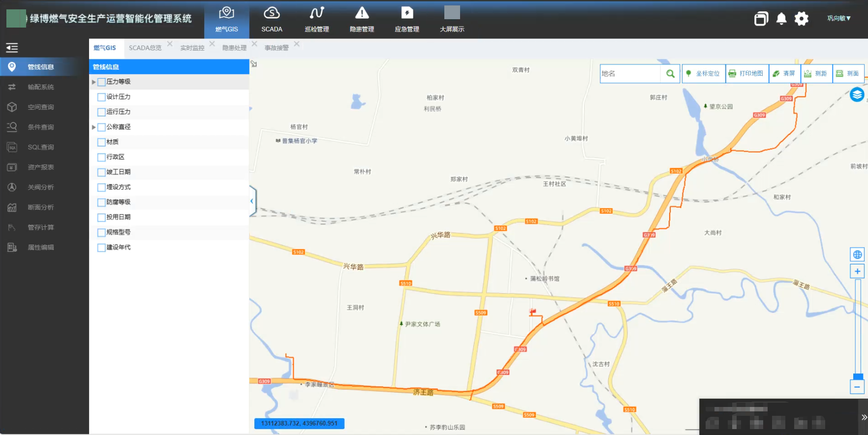868x435 pixels.
Task: Click the globe full-extent map icon
Action: 857,254
